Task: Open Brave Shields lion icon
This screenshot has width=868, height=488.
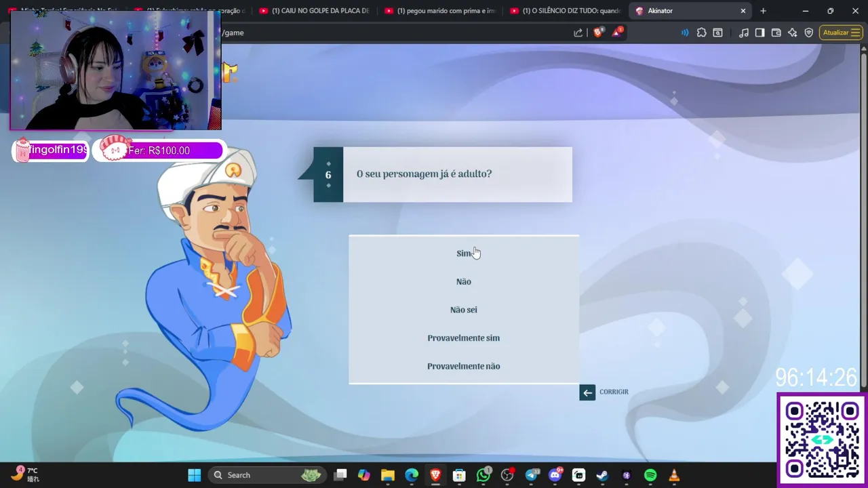Action: pyautogui.click(x=598, y=33)
